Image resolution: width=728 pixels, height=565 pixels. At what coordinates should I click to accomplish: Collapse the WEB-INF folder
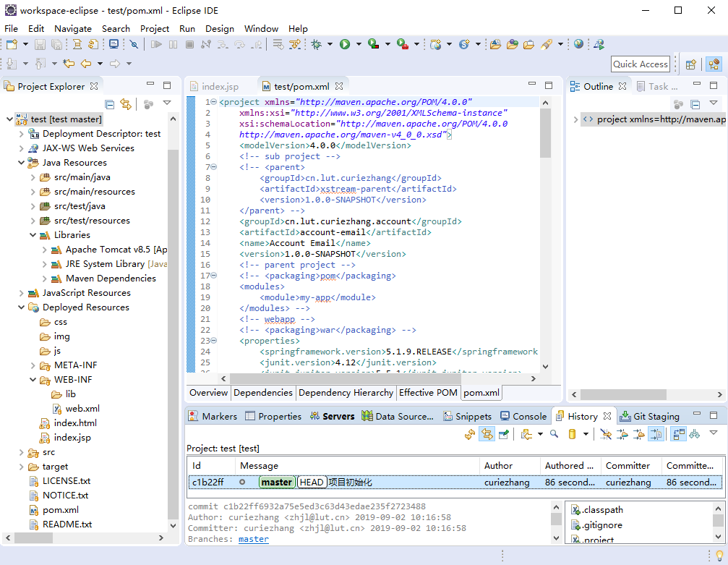pos(33,380)
